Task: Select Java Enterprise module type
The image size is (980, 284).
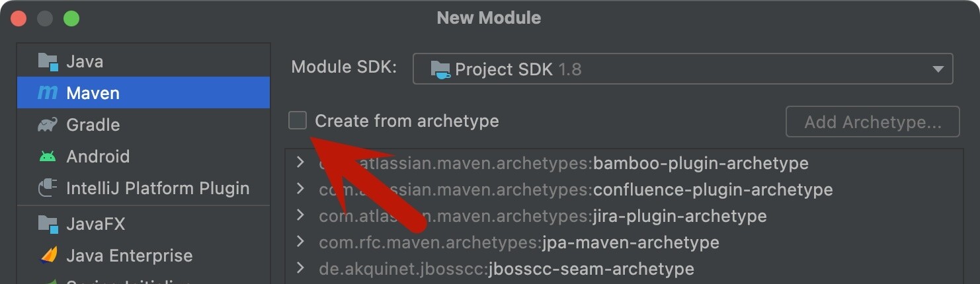Action: [129, 256]
